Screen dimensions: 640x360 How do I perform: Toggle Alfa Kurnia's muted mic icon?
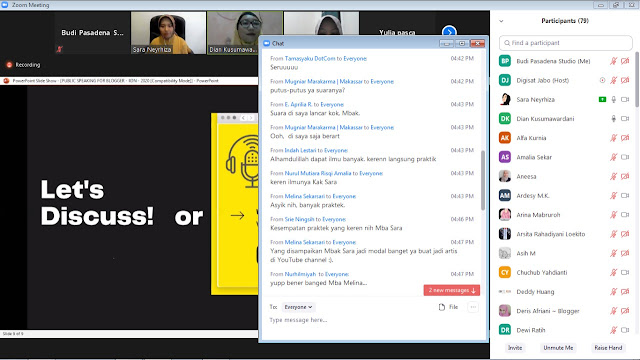click(613, 138)
